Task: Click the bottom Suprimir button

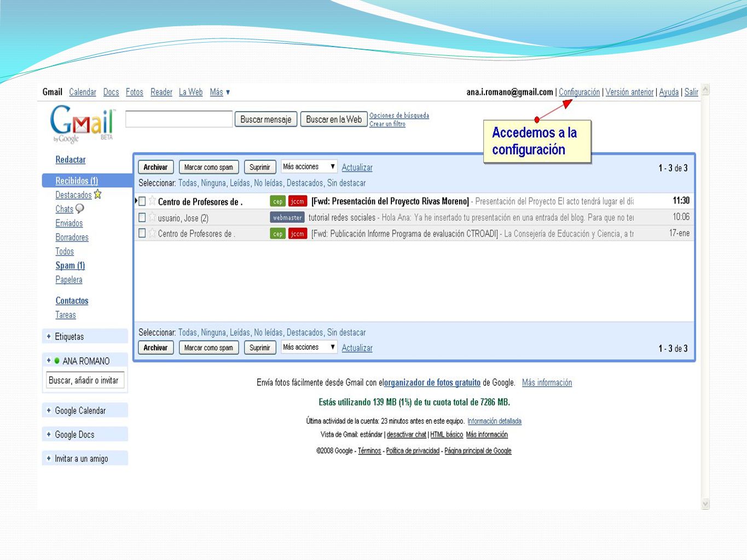Action: [x=260, y=347]
